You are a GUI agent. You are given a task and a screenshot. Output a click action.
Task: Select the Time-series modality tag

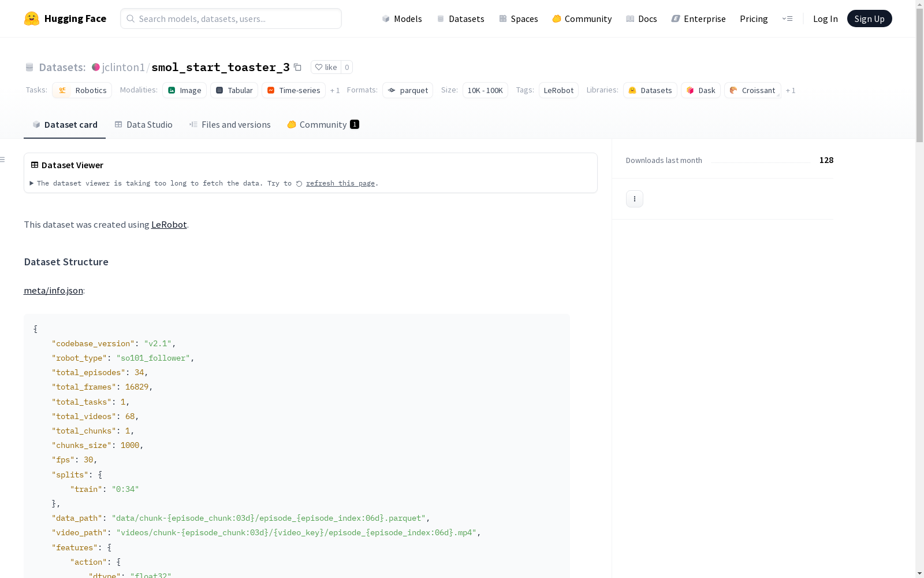293,90
